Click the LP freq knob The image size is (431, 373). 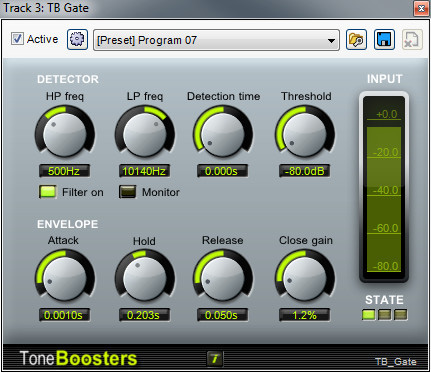pos(145,134)
